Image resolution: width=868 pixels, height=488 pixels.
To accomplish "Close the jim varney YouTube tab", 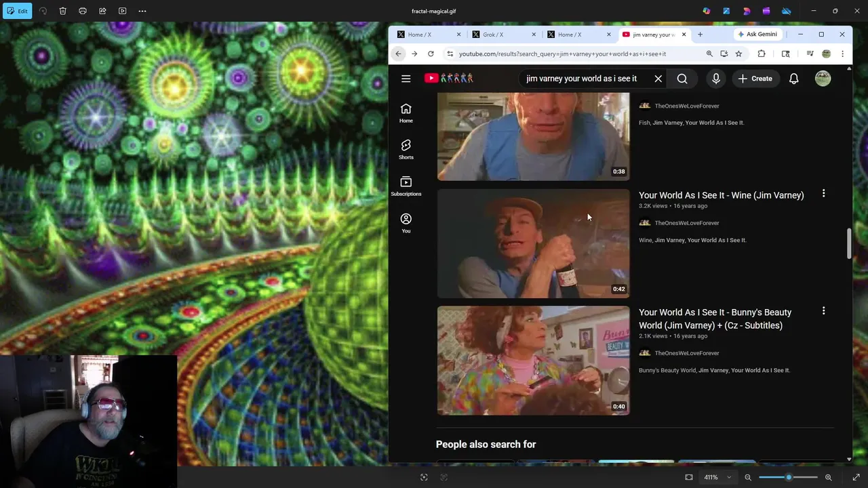I will pyautogui.click(x=684, y=35).
